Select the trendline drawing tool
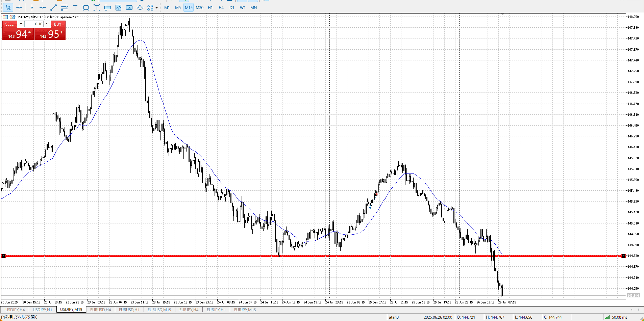Screen dimensions: 644x321 coord(53,7)
